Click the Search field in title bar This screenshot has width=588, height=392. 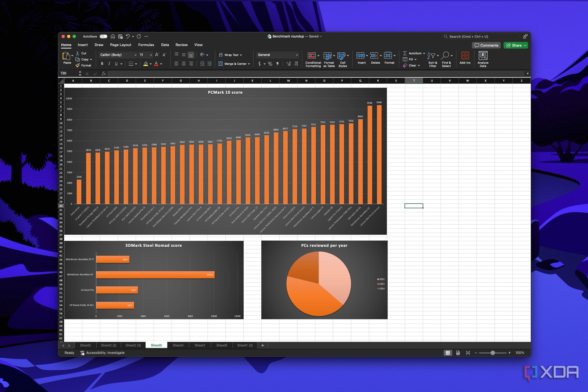(x=480, y=36)
